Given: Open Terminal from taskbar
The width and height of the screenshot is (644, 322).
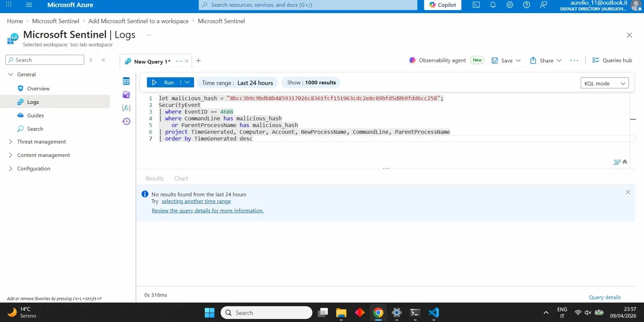Looking at the screenshot, I should 415,313.
